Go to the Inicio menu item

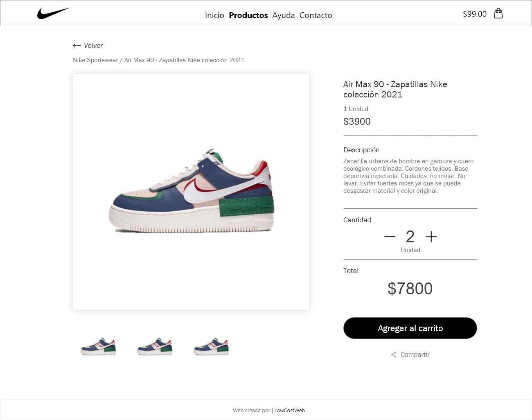tap(214, 15)
